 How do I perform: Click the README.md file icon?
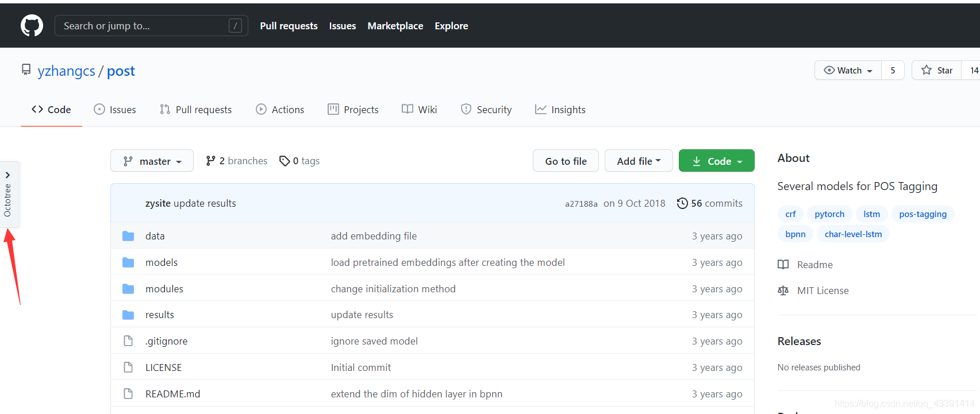pos(128,394)
